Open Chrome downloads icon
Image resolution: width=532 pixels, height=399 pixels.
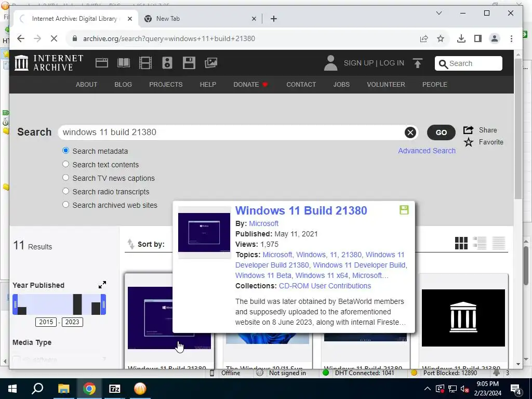461,38
